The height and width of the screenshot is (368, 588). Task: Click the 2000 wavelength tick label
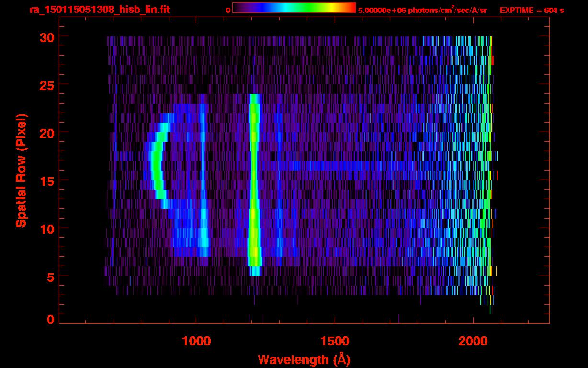click(473, 341)
